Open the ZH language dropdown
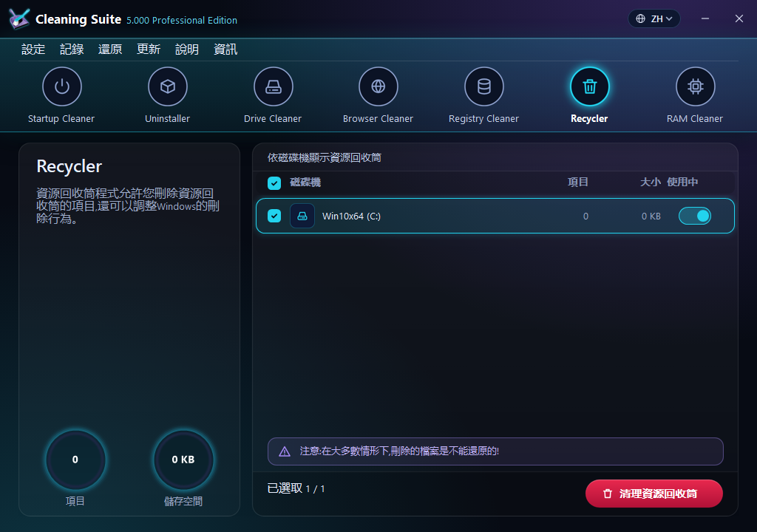The image size is (757, 532). coord(654,18)
